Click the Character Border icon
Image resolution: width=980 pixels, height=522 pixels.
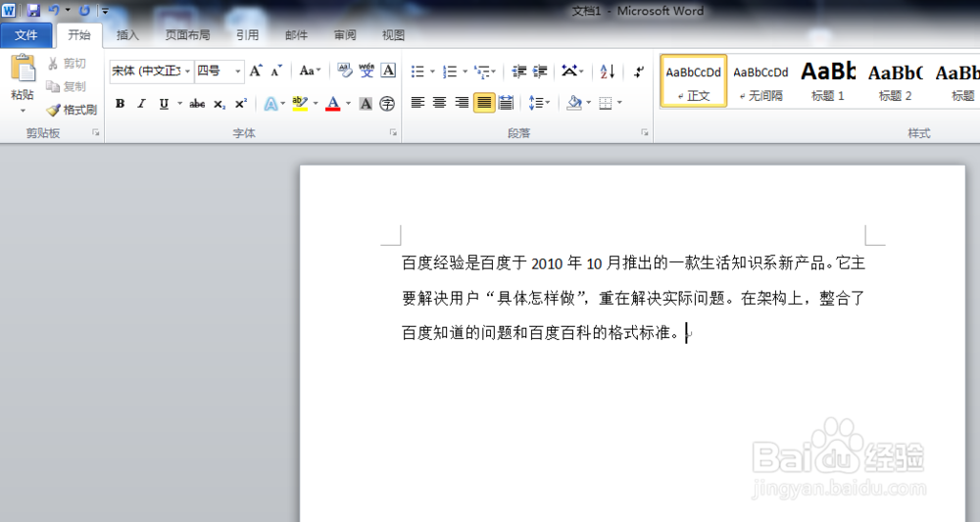[x=388, y=71]
